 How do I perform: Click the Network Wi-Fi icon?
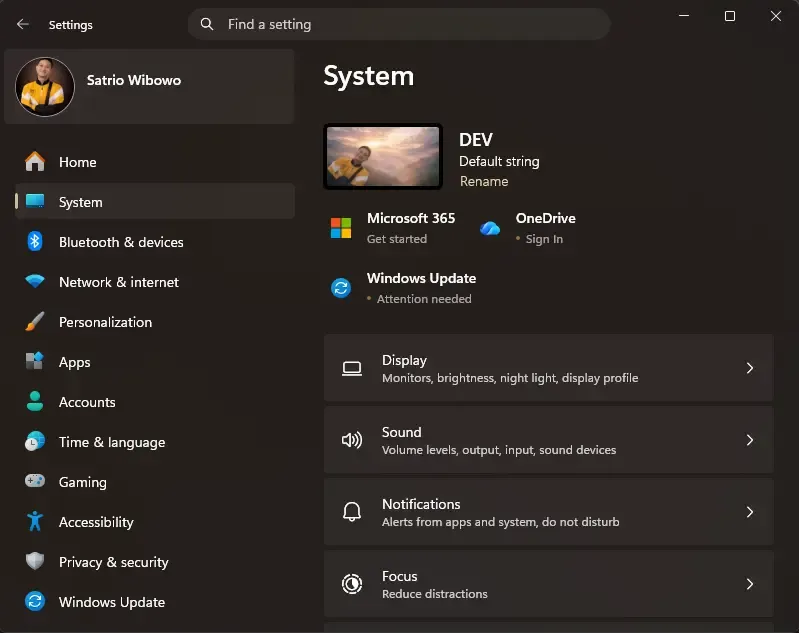click(x=35, y=281)
